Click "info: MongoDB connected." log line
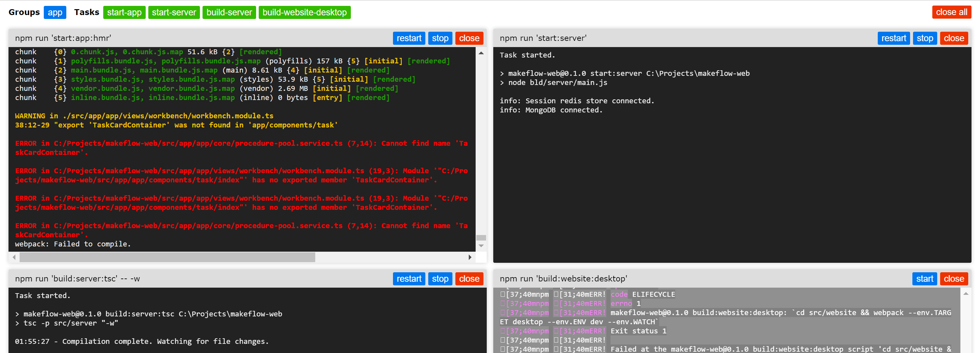 click(x=551, y=110)
